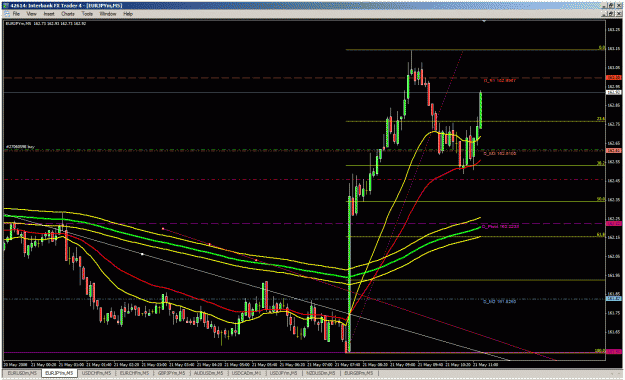Screen dimensions: 625x380
Task: Click the 21 May 07:40 time axis label
Action: tap(347, 364)
